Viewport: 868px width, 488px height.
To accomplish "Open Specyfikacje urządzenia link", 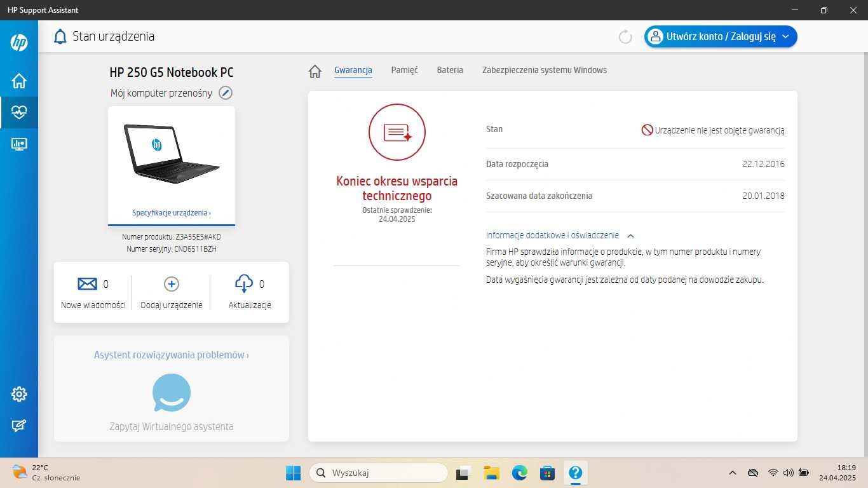I will pos(172,213).
